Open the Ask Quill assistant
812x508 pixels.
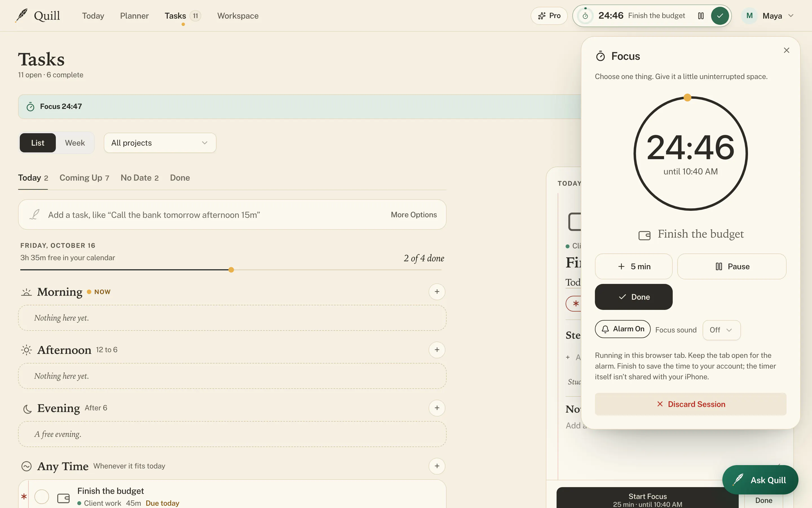(760, 480)
